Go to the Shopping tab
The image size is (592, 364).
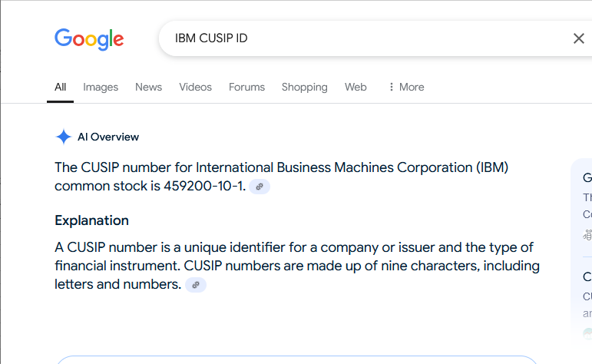tap(304, 88)
